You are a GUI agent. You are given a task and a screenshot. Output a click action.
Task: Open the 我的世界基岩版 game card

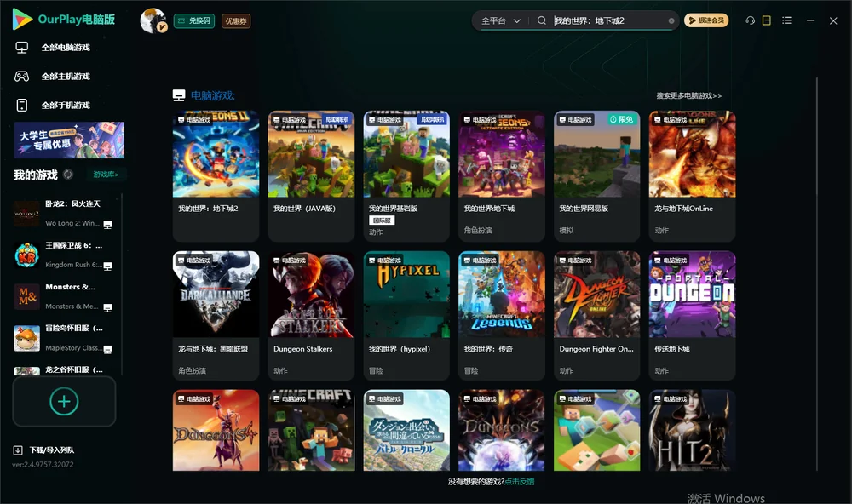click(x=406, y=176)
